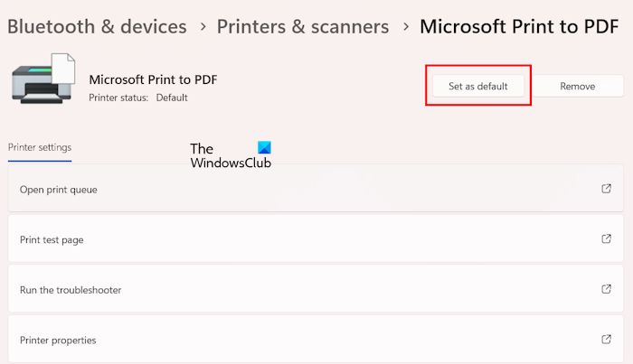Click the chevron after Printers & scanners
The height and width of the screenshot is (364, 633).
tap(404, 27)
